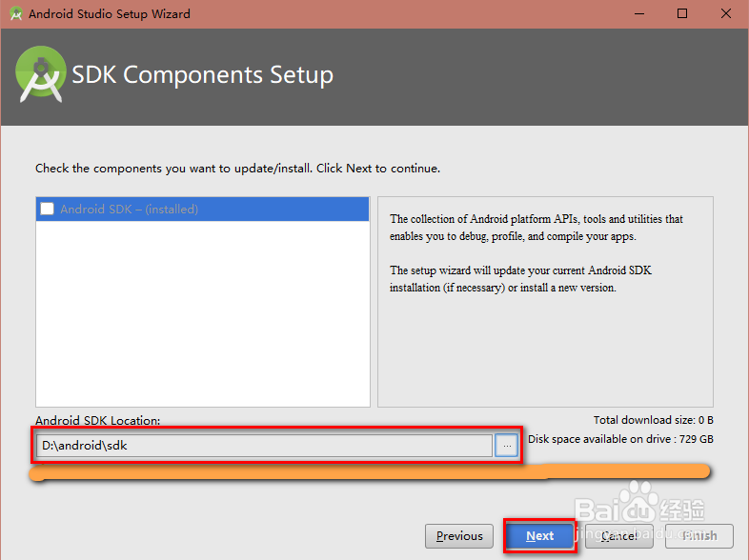This screenshot has height=560, width=749.
Task: Click the 'Disk space available on drive : 729 GB' text
Action: [x=620, y=439]
